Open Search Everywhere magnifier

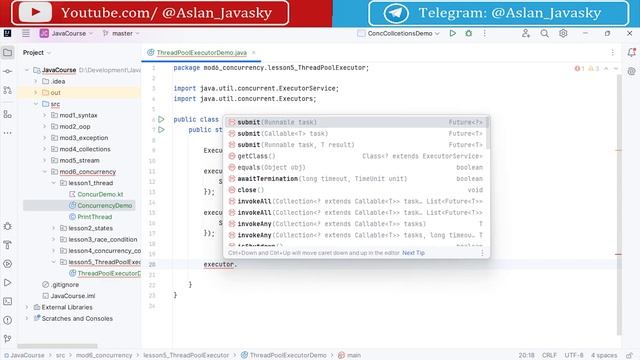pos(544,33)
